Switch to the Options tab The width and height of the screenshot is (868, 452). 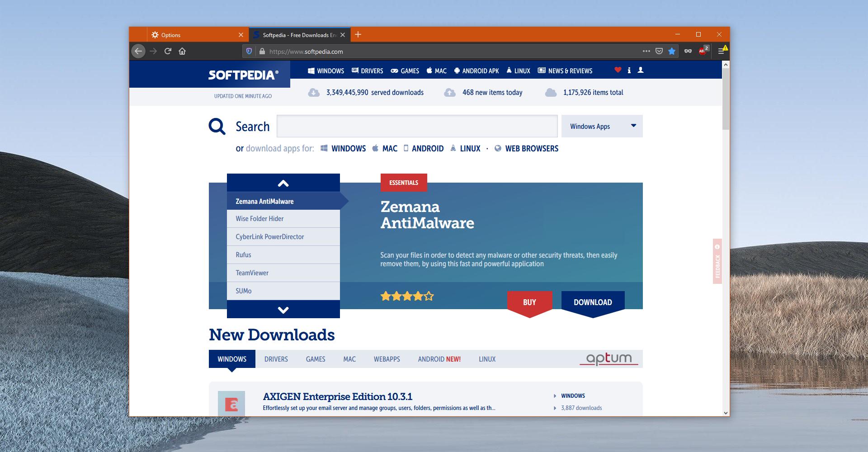(x=198, y=35)
